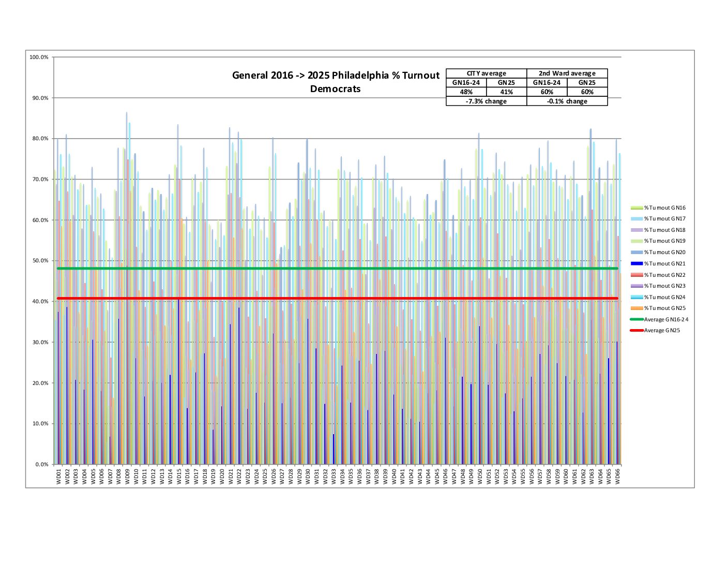Click the 'Average GN16-24' legend label

pos(666,319)
